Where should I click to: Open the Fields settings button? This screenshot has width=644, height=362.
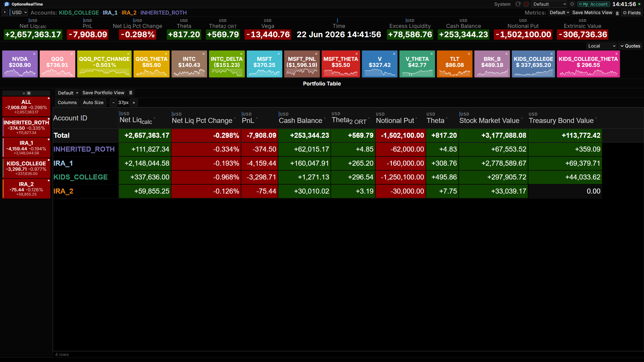pyautogui.click(x=632, y=13)
